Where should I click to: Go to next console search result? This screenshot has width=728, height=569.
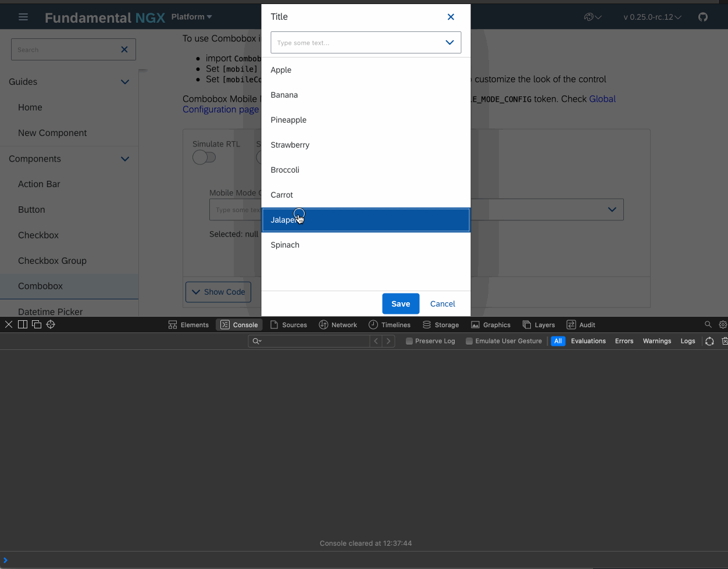pos(388,341)
